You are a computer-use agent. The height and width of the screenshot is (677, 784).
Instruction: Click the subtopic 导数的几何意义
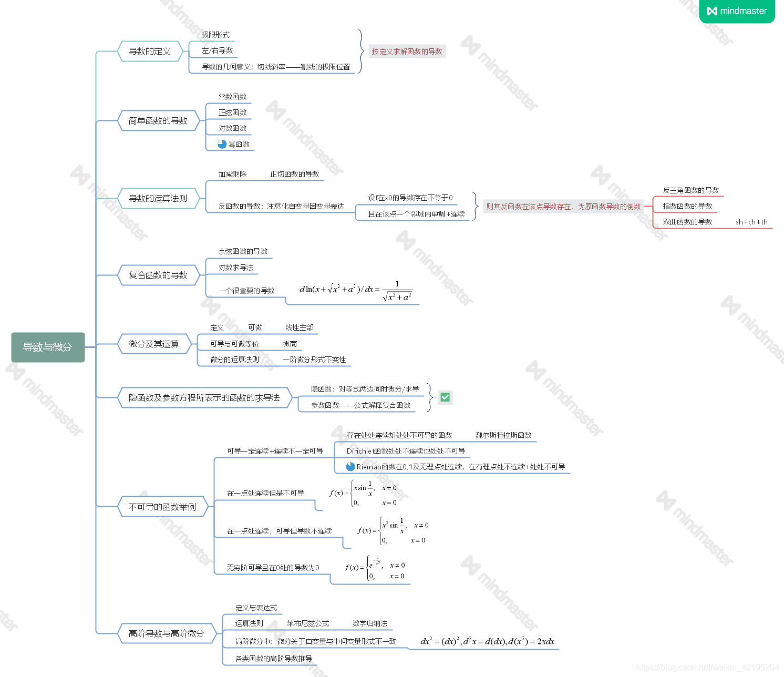[x=276, y=67]
